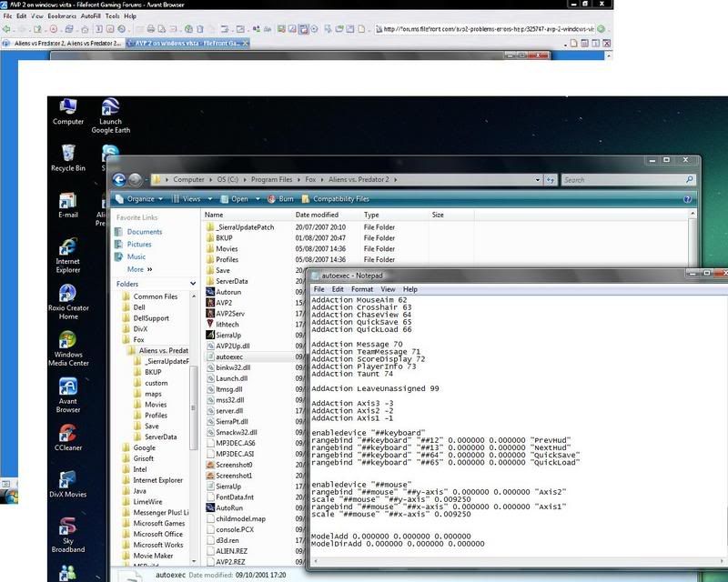Select the Windows Media Center desktop icon
The width and height of the screenshot is (728, 582).
click(x=68, y=348)
